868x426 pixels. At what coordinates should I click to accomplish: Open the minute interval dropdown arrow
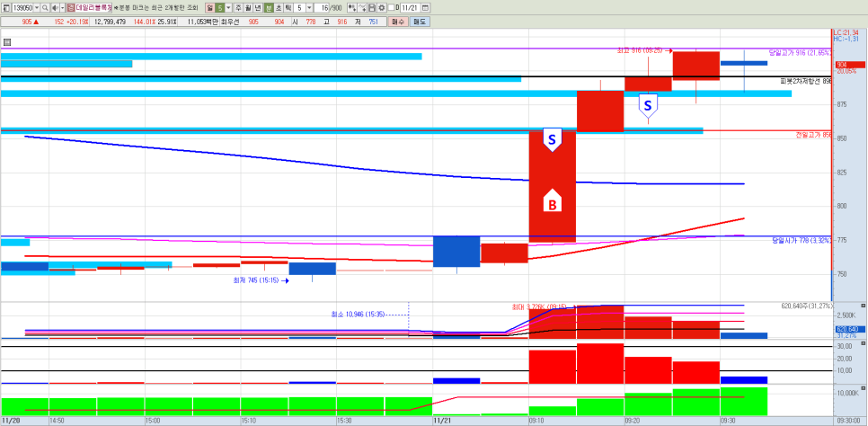[309, 8]
